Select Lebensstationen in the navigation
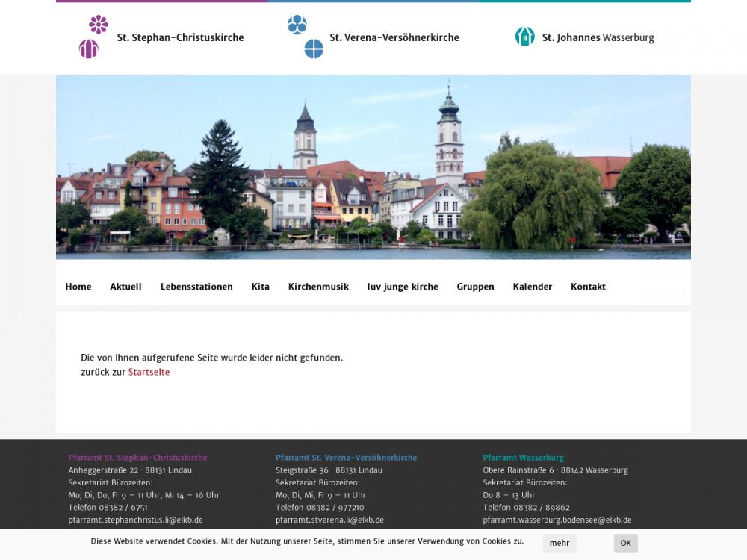The height and width of the screenshot is (560, 747). coord(196,287)
